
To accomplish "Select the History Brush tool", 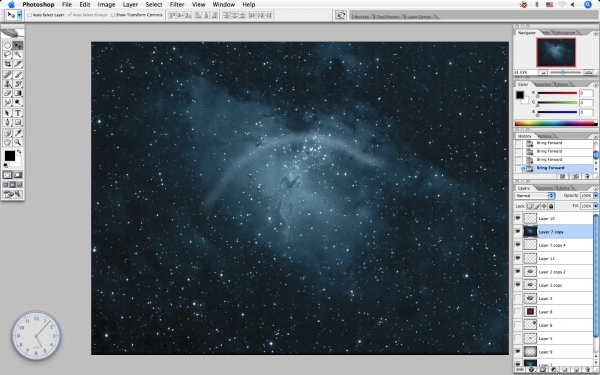I will click(18, 84).
